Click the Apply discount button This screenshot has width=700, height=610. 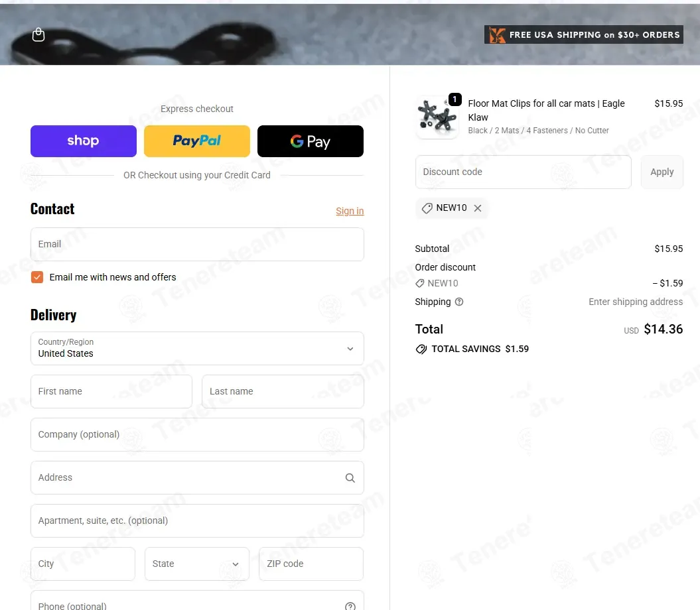662,172
